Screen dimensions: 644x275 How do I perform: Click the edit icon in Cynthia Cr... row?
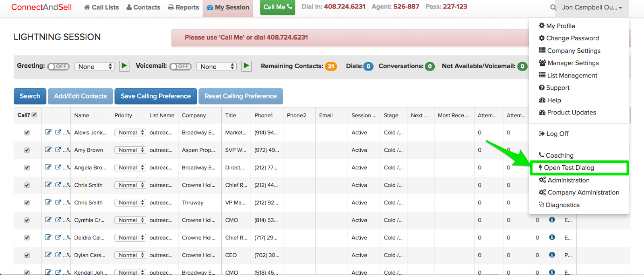48,220
